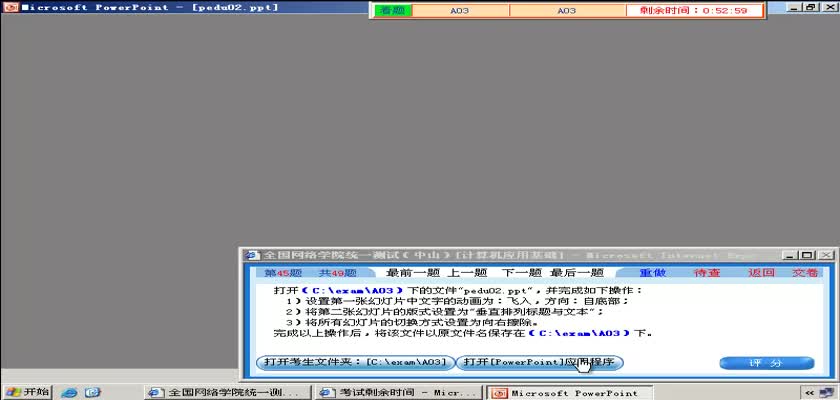Viewport: 840px width, 400px height.
Task: Open the exam folder C:\exam\A03 button
Action: click(x=356, y=363)
